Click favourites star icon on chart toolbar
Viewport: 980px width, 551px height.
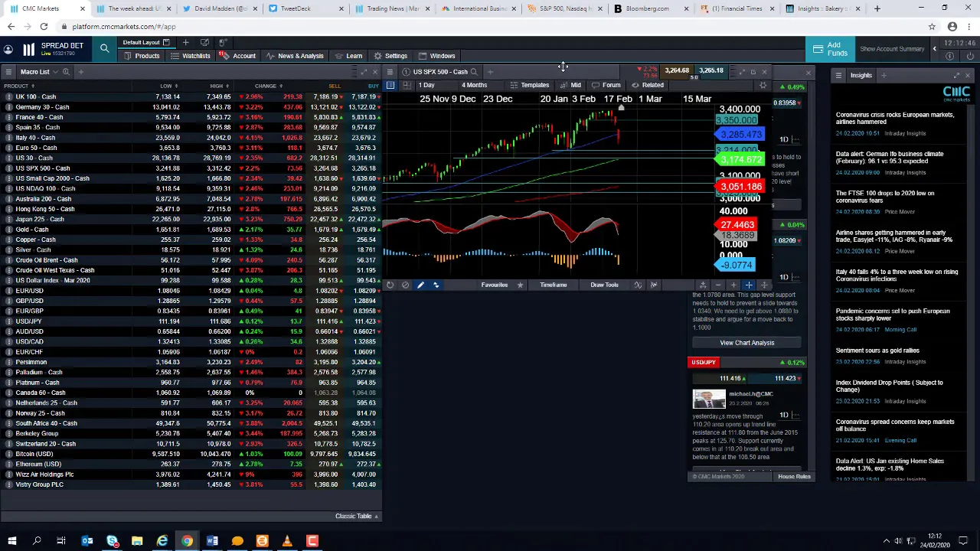520,285
